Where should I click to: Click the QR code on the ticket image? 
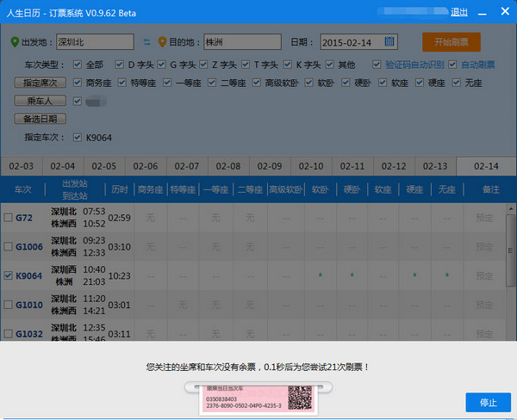coord(300,398)
